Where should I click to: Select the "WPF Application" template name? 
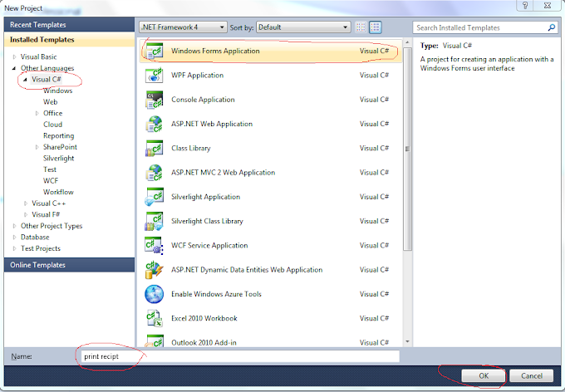pos(197,76)
